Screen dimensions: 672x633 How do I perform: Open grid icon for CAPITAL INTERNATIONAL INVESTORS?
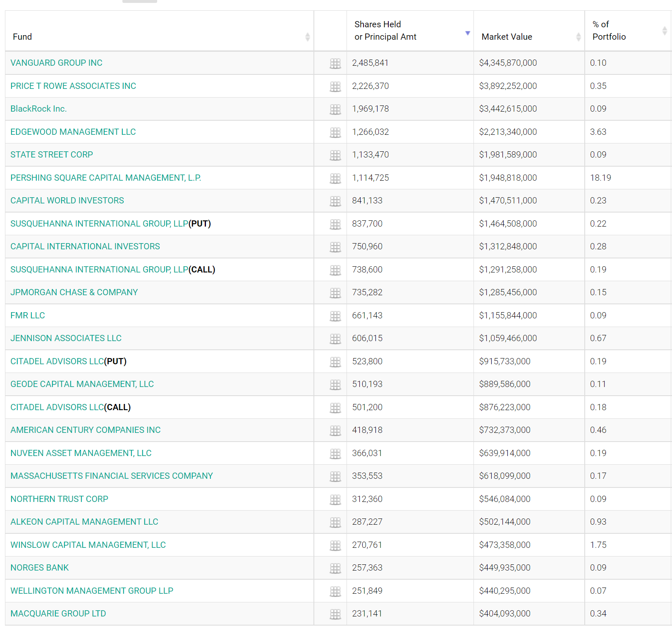[335, 247]
